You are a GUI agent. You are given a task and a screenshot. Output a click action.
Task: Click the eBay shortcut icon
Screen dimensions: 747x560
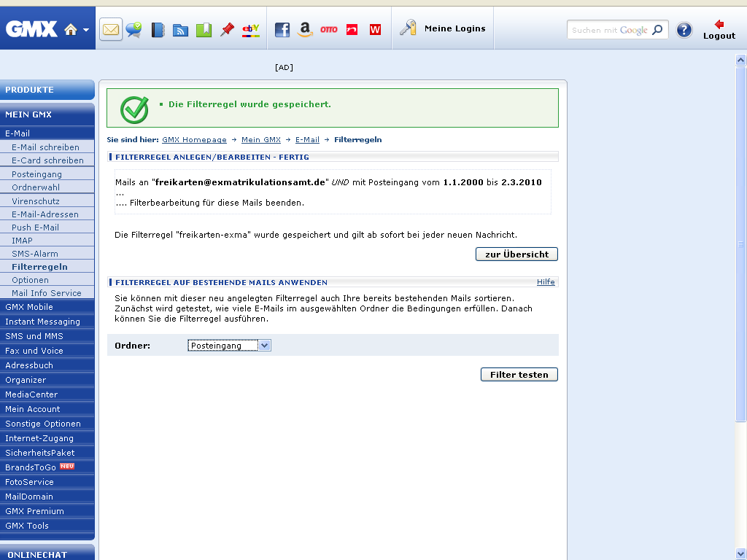point(251,30)
